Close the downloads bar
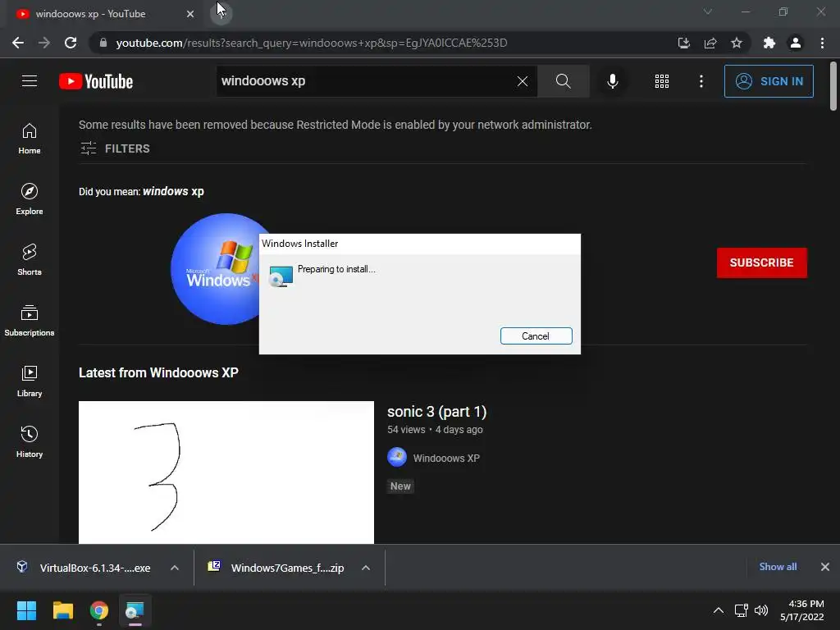 [x=825, y=567]
